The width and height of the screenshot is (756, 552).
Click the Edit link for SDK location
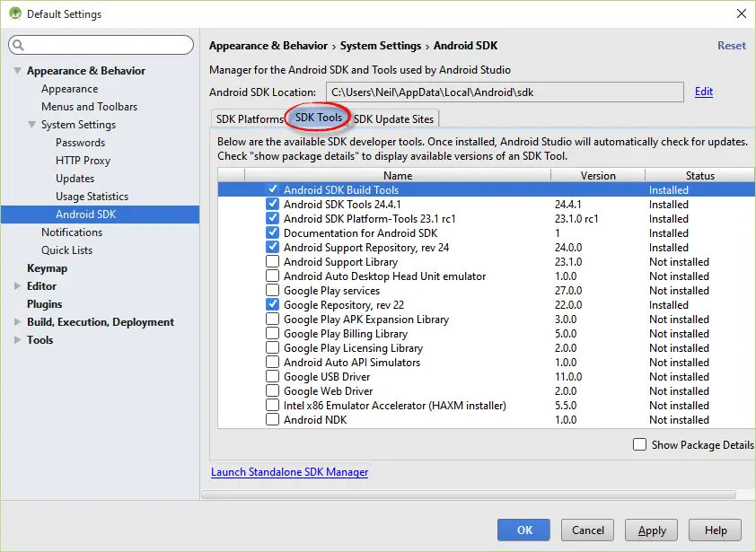(x=703, y=92)
